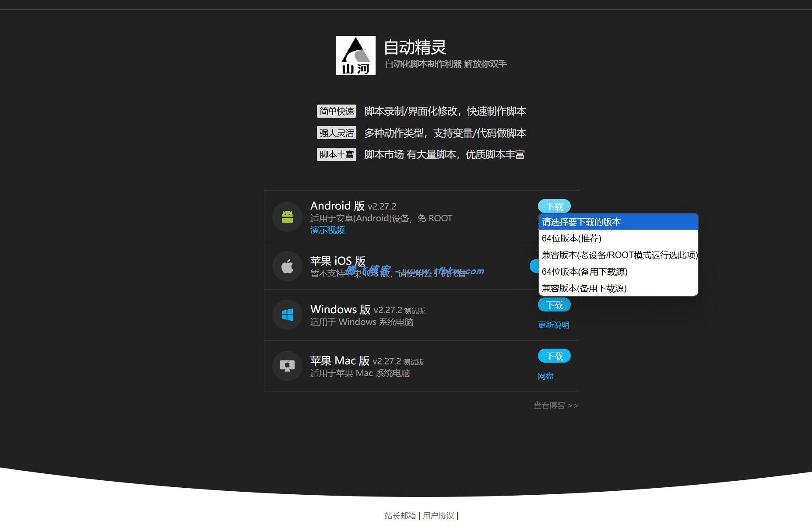Click the 强大灵活 label badge

tap(336, 133)
